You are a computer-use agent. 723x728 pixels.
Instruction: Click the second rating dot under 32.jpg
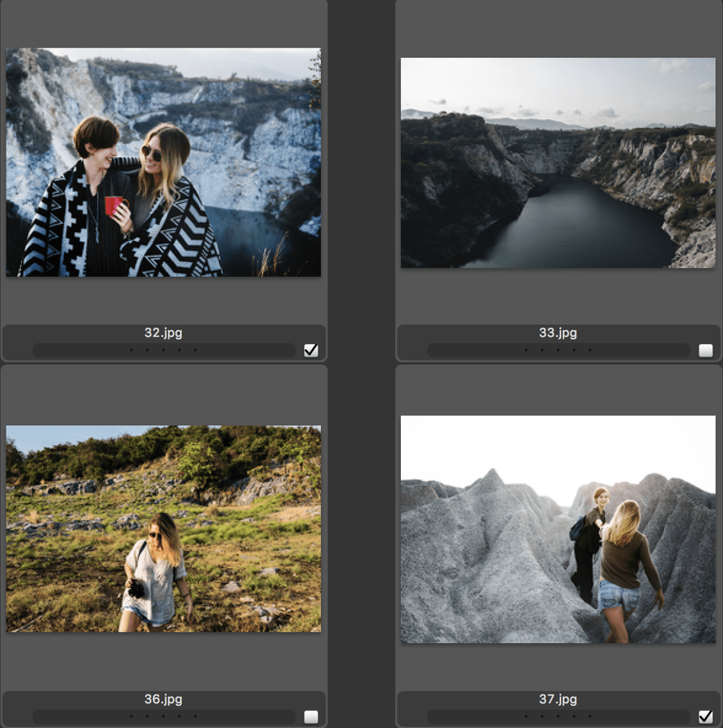[146, 349]
